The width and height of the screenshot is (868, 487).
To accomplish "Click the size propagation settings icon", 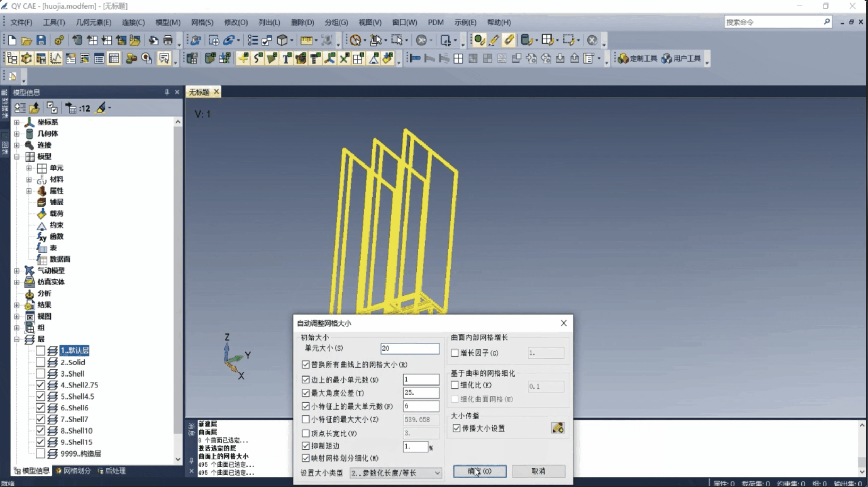I will [557, 428].
